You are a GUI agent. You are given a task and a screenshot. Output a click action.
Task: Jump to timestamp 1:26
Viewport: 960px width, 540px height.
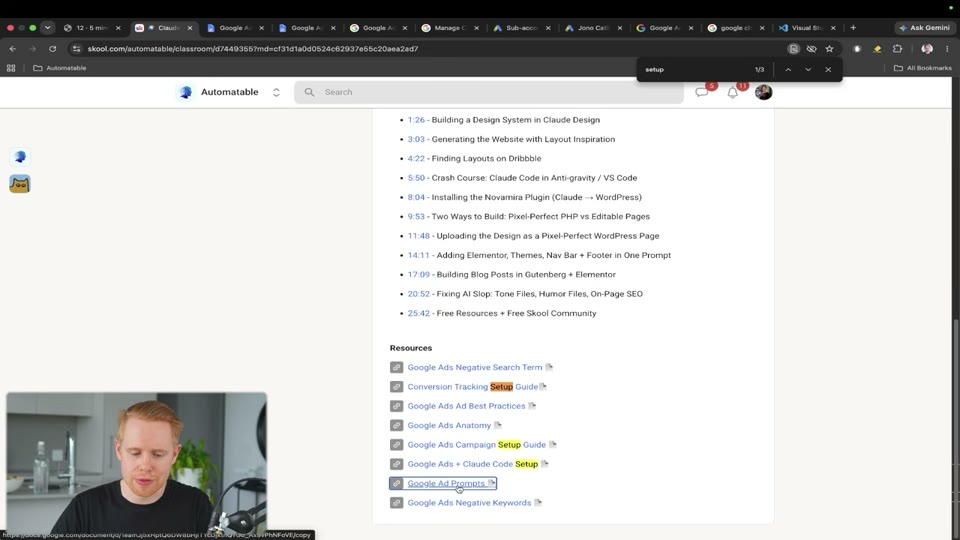point(416,120)
